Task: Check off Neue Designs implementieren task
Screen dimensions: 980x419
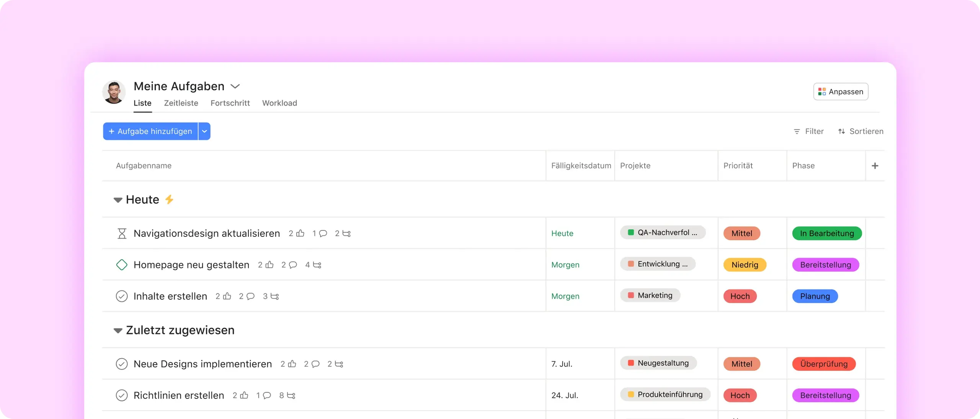Action: point(122,364)
